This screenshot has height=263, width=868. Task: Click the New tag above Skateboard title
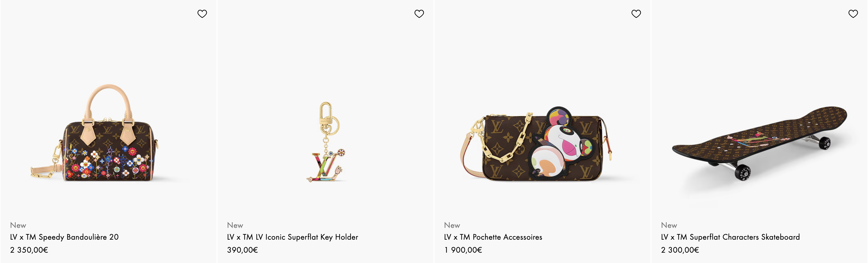pyautogui.click(x=669, y=225)
